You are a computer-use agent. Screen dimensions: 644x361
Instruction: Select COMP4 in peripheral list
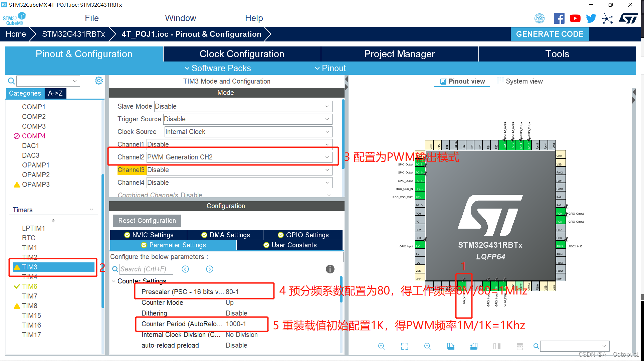(33, 136)
